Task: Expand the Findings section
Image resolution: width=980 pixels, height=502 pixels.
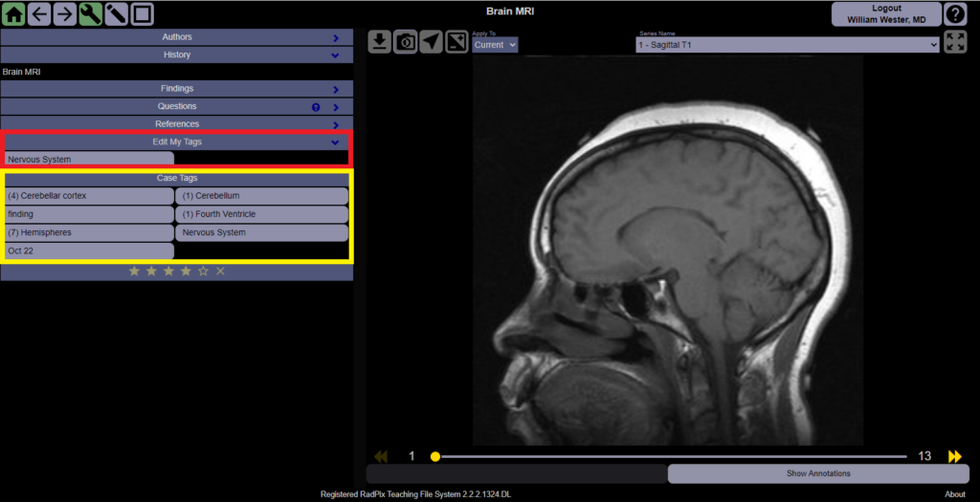Action: [177, 89]
